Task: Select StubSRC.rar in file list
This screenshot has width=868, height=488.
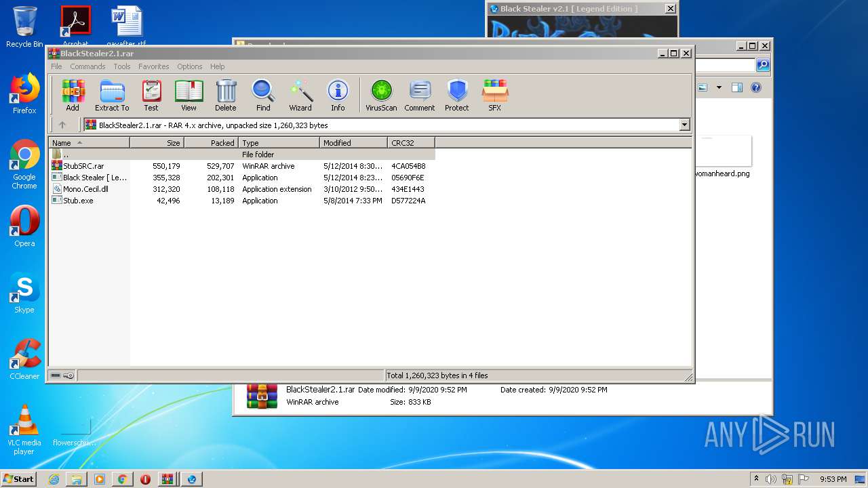Action: pyautogui.click(x=83, y=166)
